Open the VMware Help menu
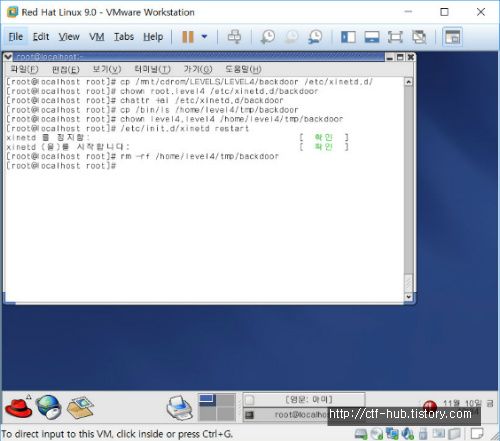 (x=153, y=37)
